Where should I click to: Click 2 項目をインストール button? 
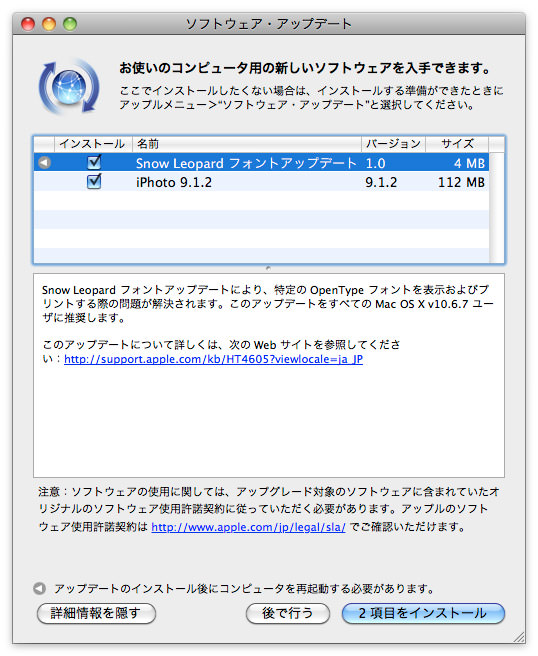(x=423, y=613)
